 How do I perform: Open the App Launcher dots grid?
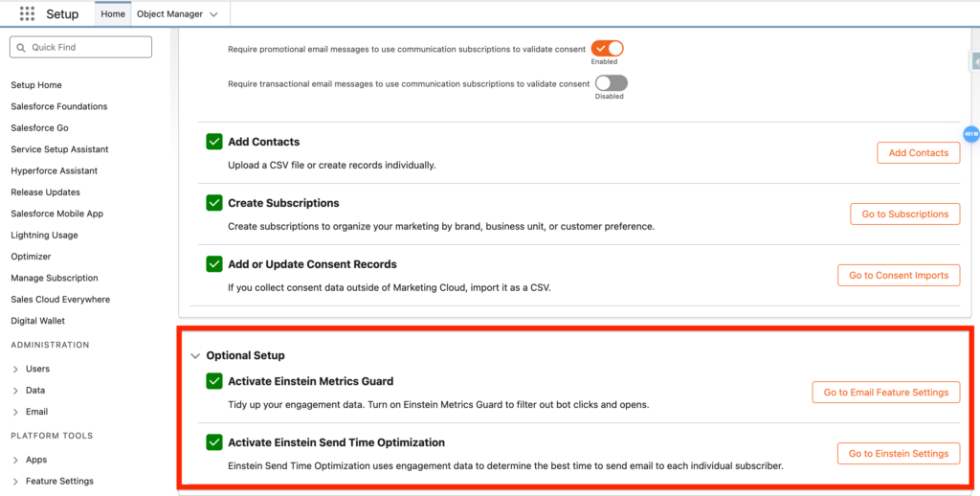coord(27,14)
